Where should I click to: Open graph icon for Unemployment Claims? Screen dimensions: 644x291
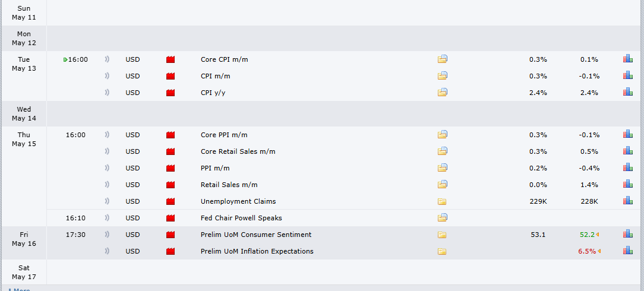click(627, 200)
